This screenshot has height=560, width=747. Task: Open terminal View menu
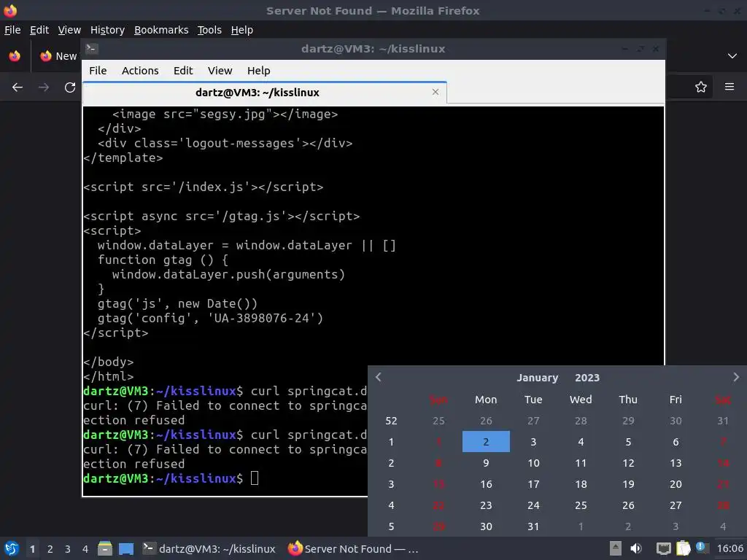220,71
